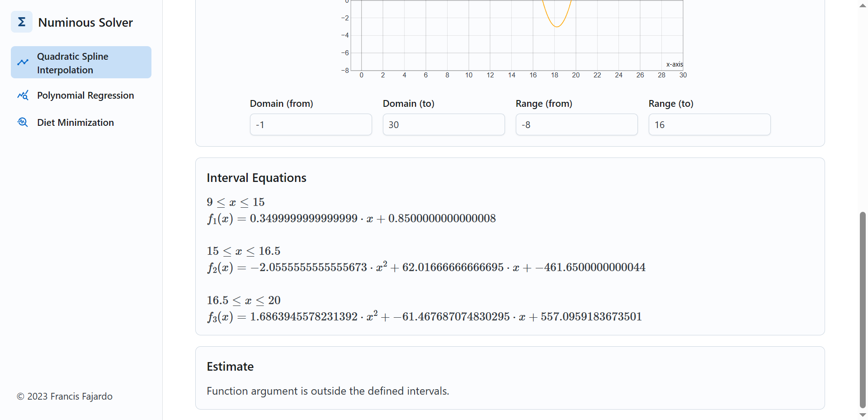The image size is (868, 420).
Task: Select the Range (to) field value 16
Action: [709, 124]
